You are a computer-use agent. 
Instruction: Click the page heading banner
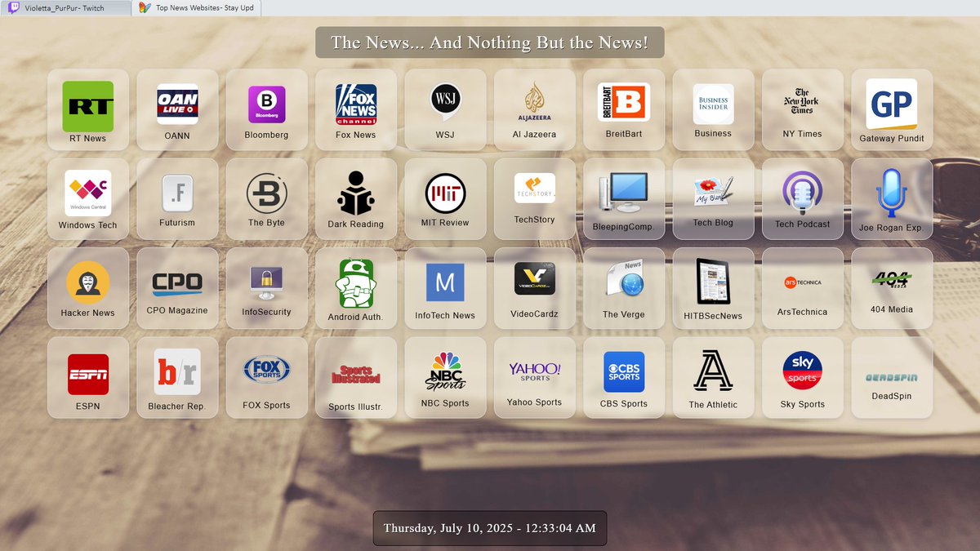[x=490, y=42]
